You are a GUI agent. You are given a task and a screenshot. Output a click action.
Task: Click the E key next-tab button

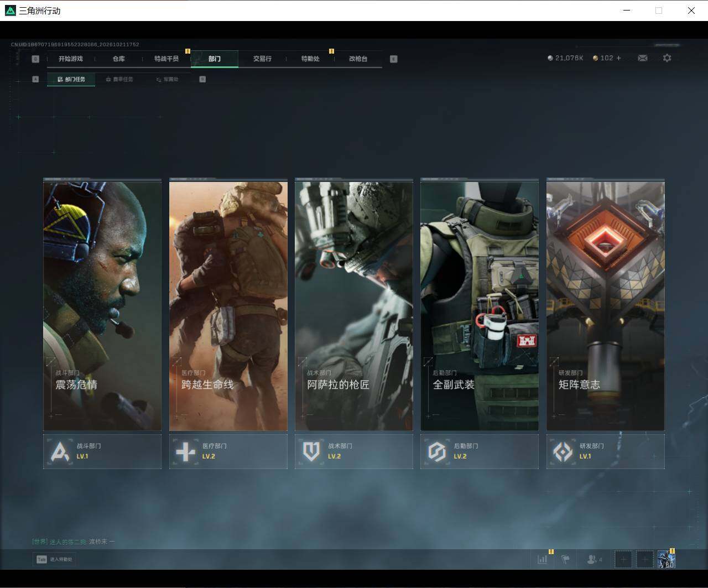tap(394, 59)
